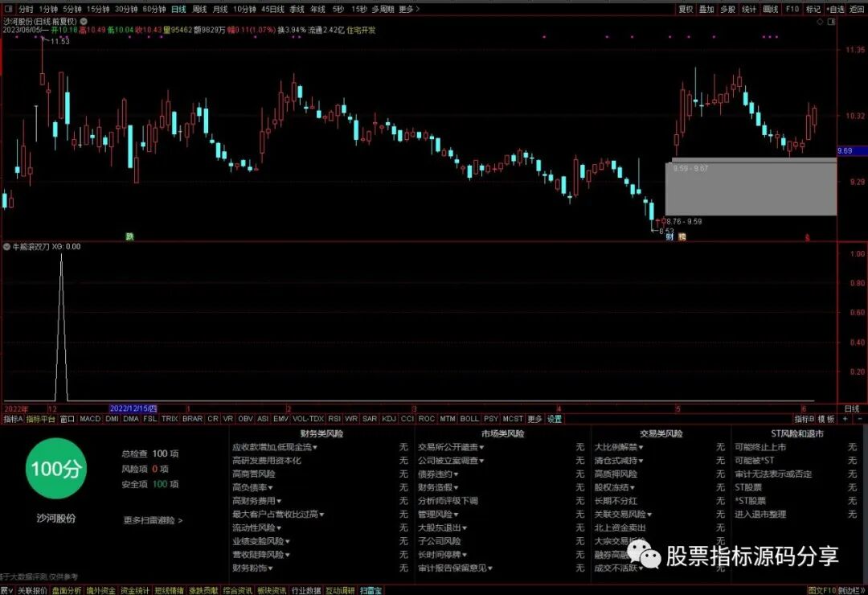Click the 榜 marker under the chart
This screenshot has height=595, width=868.
tap(682, 236)
